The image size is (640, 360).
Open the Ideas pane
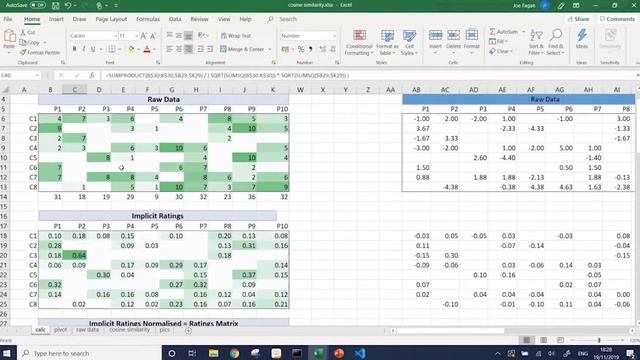pyautogui.click(x=582, y=39)
